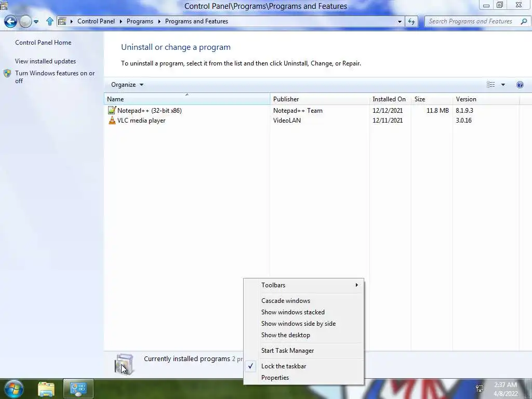
Task: Click the Control Panel taskbar button
Action: pyautogui.click(x=78, y=389)
